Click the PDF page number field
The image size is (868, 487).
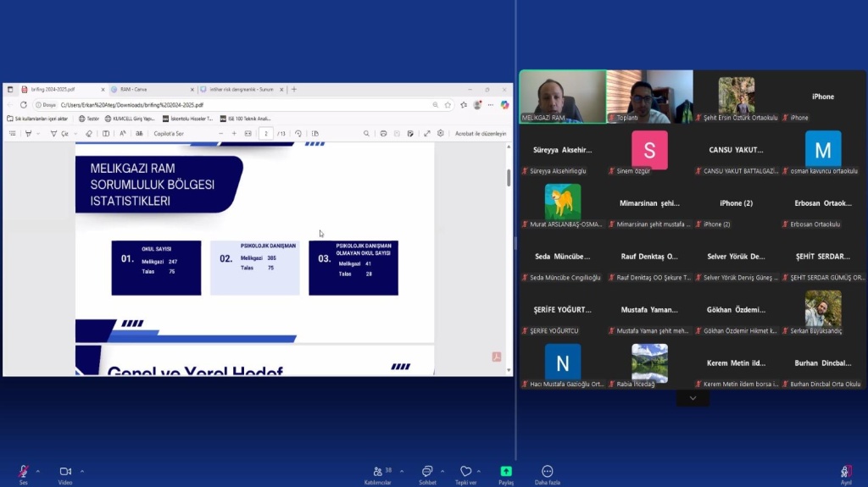(265, 133)
